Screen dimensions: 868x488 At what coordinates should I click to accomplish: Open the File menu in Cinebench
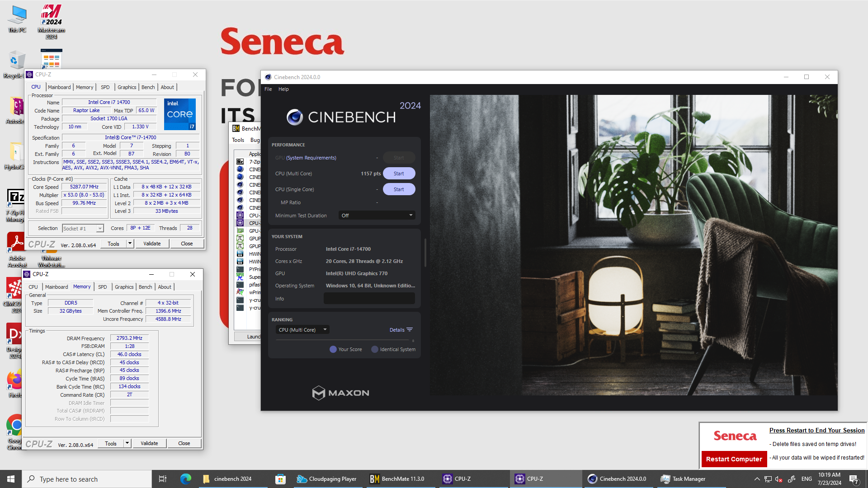pyautogui.click(x=268, y=89)
